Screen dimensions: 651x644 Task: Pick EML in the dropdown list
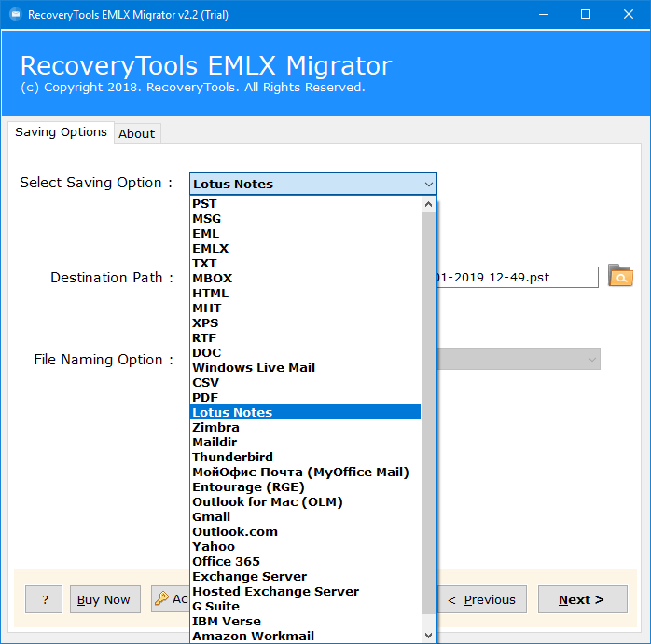(x=305, y=234)
